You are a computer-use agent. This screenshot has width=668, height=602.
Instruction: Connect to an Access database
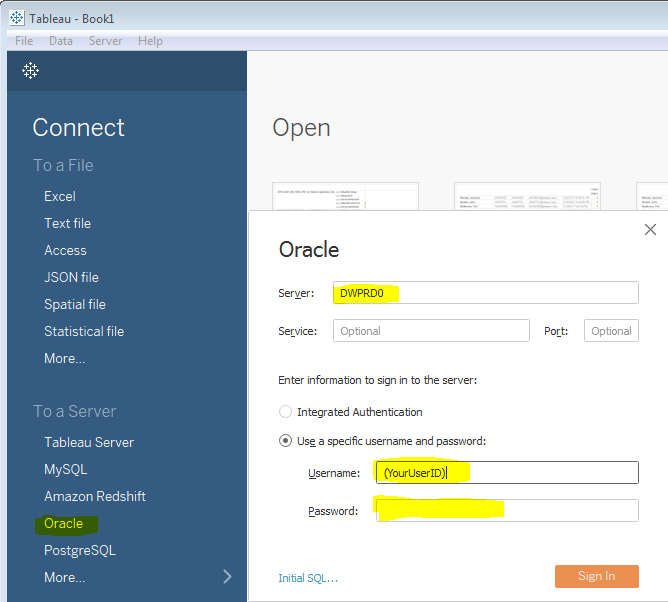click(65, 251)
